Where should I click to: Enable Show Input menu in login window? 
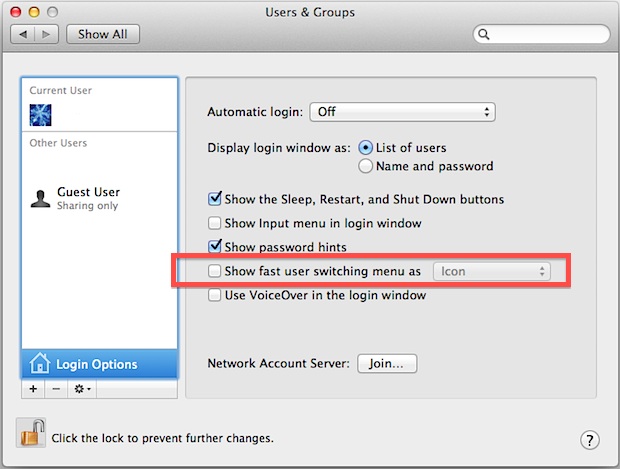214,223
